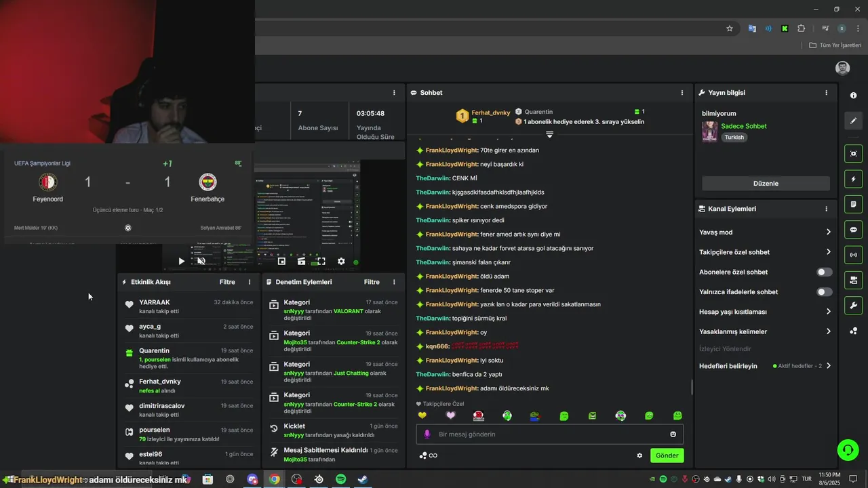Toggle Abonelere özel sohbet switch
Screen dimensions: 868x488
click(825, 272)
